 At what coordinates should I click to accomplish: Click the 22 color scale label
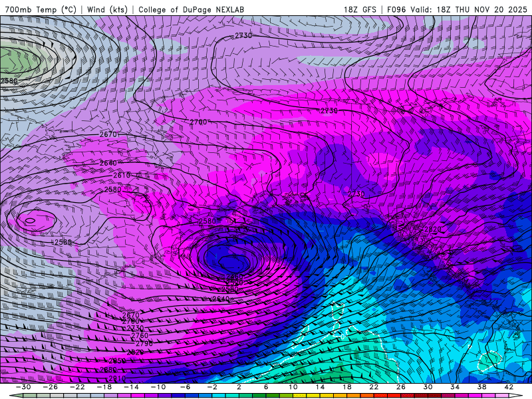(374, 387)
